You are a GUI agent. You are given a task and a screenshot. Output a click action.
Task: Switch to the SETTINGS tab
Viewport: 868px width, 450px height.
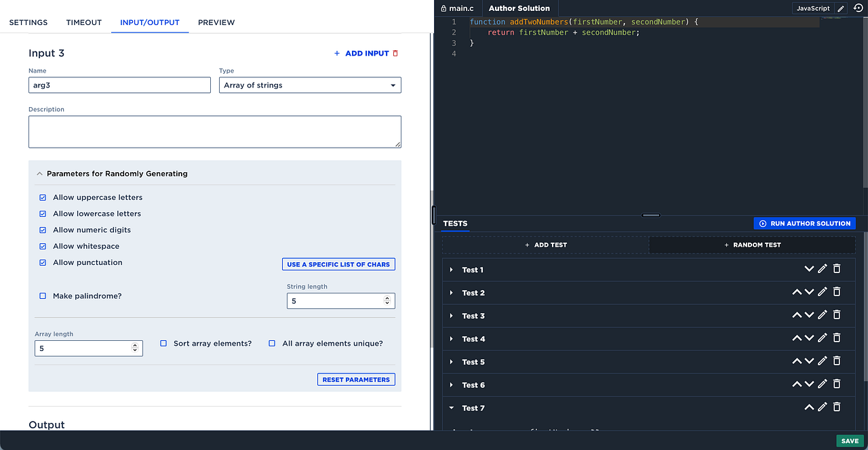click(28, 22)
